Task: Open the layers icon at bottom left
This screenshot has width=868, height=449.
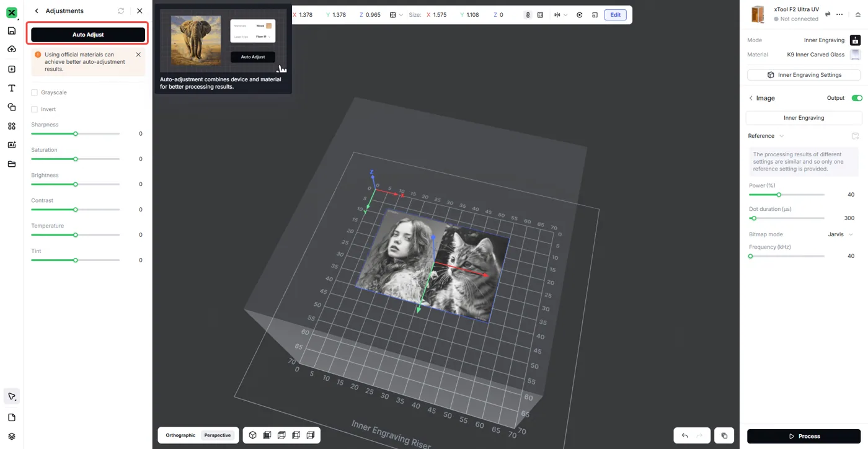Action: pos(12,437)
